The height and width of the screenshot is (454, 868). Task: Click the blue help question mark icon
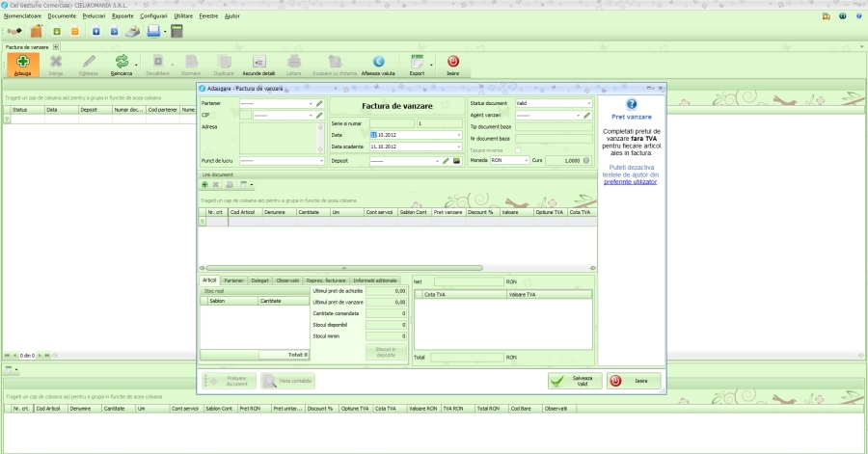click(x=632, y=104)
